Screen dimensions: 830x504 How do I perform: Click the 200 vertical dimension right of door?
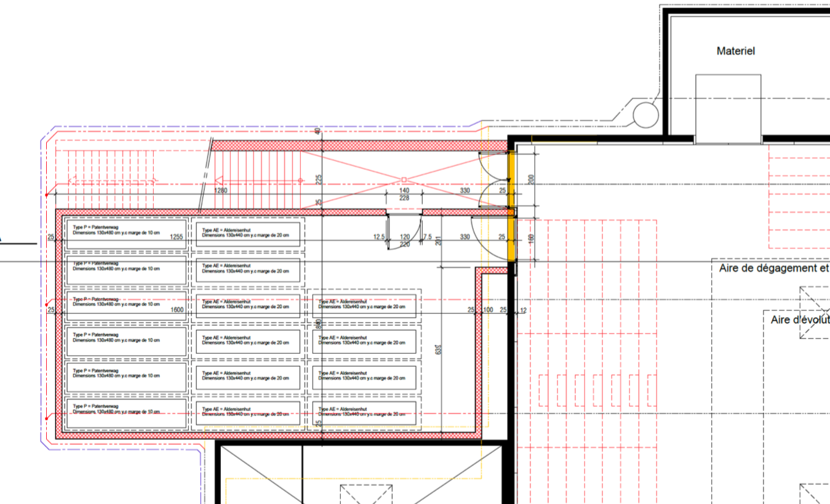[532, 179]
